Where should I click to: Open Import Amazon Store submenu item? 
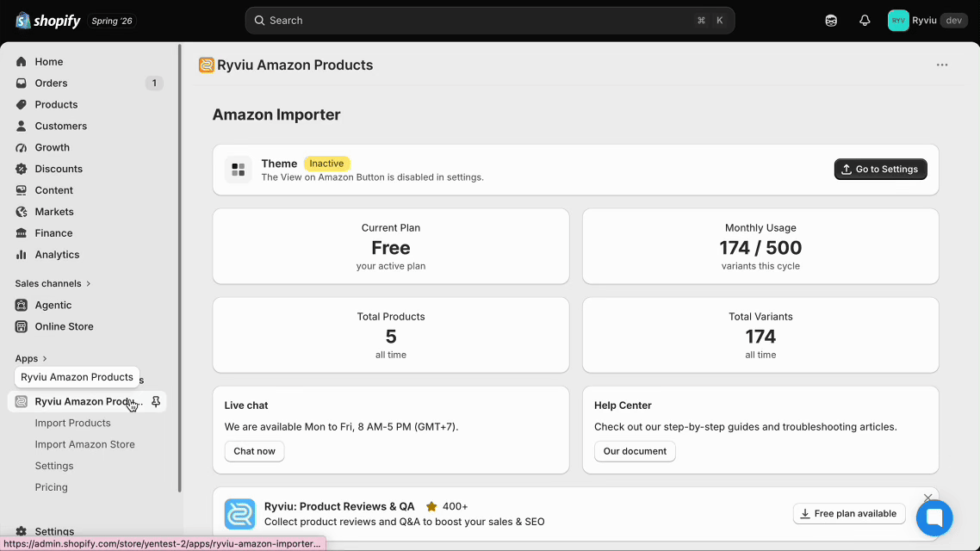click(x=85, y=444)
